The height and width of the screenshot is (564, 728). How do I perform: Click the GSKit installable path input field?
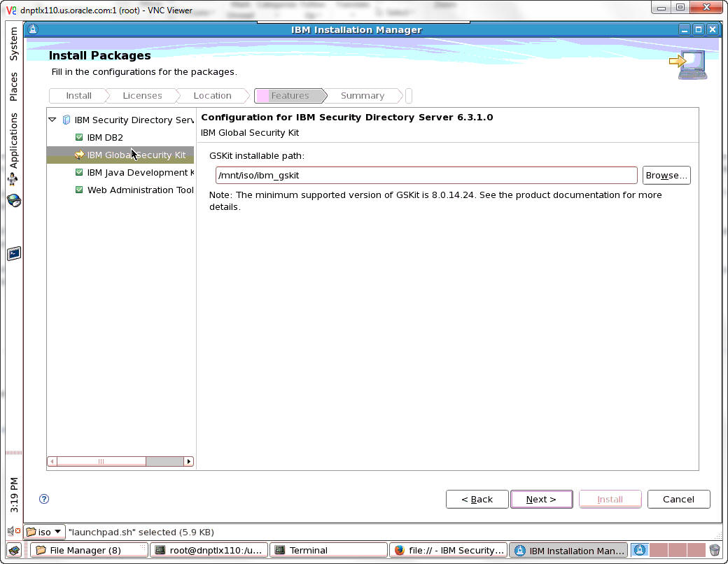pos(426,176)
